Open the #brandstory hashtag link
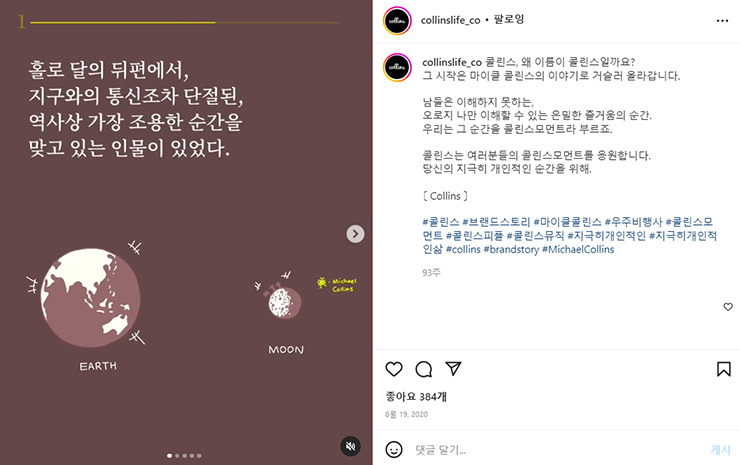The width and height of the screenshot is (740, 465). pos(511,249)
